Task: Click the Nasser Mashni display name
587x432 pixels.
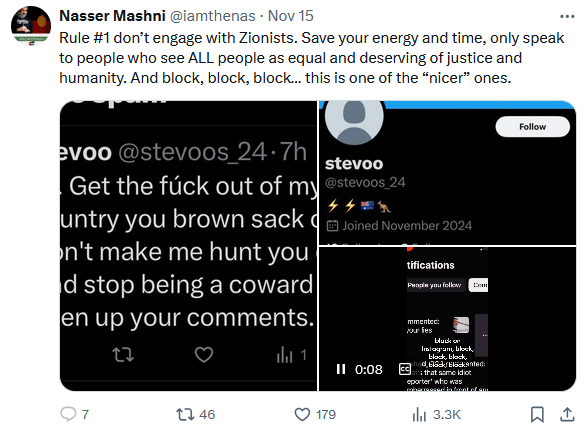Action: [112, 16]
